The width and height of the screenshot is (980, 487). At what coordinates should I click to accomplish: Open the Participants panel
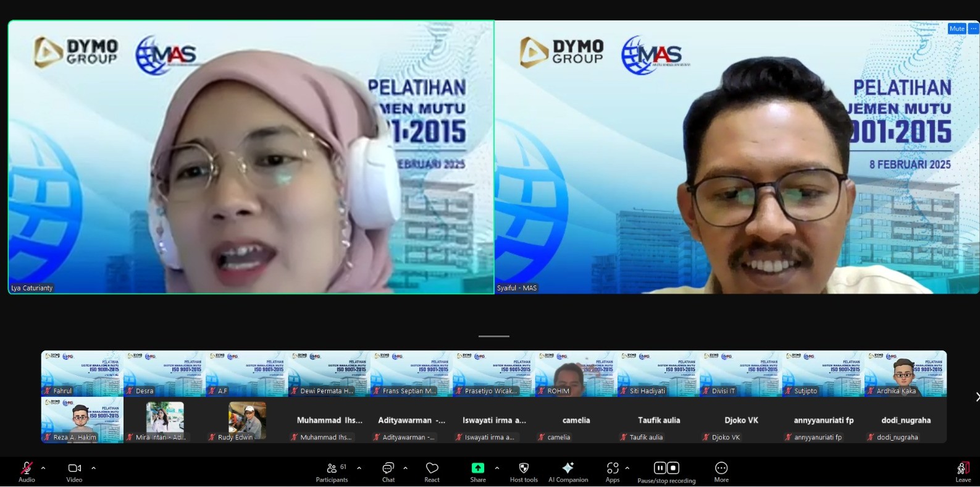[x=332, y=472]
